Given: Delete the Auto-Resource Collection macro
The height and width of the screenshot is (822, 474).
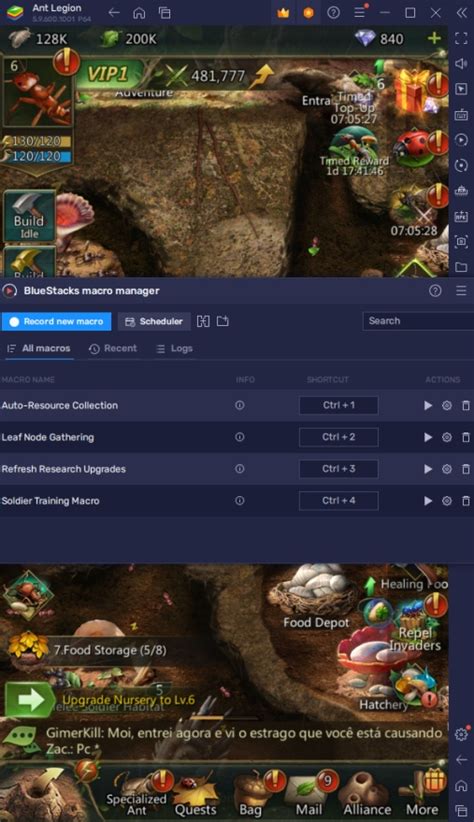Looking at the screenshot, I should [466, 405].
